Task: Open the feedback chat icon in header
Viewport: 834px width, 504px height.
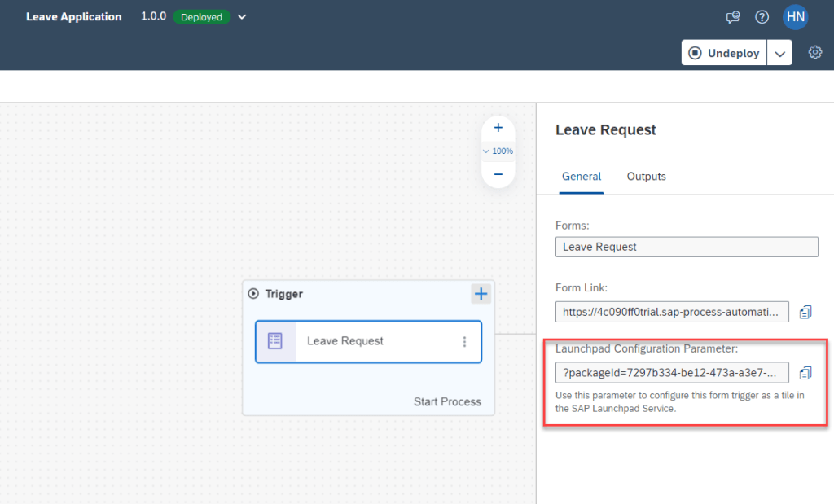Action: 733,17
